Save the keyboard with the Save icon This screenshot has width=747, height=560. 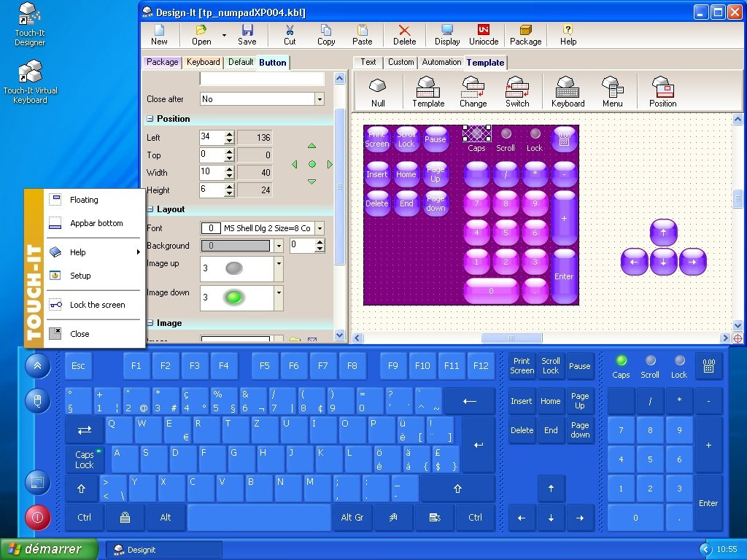tap(247, 31)
